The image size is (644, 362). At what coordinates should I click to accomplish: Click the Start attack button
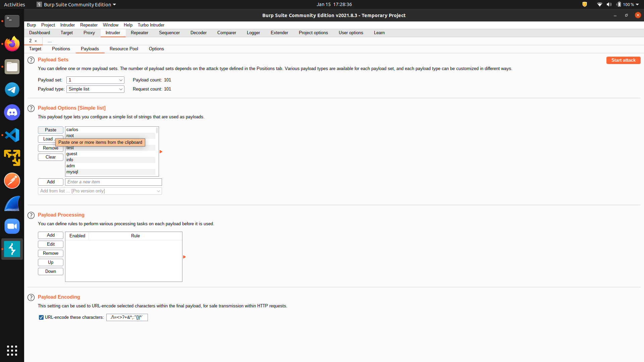pos(623,60)
